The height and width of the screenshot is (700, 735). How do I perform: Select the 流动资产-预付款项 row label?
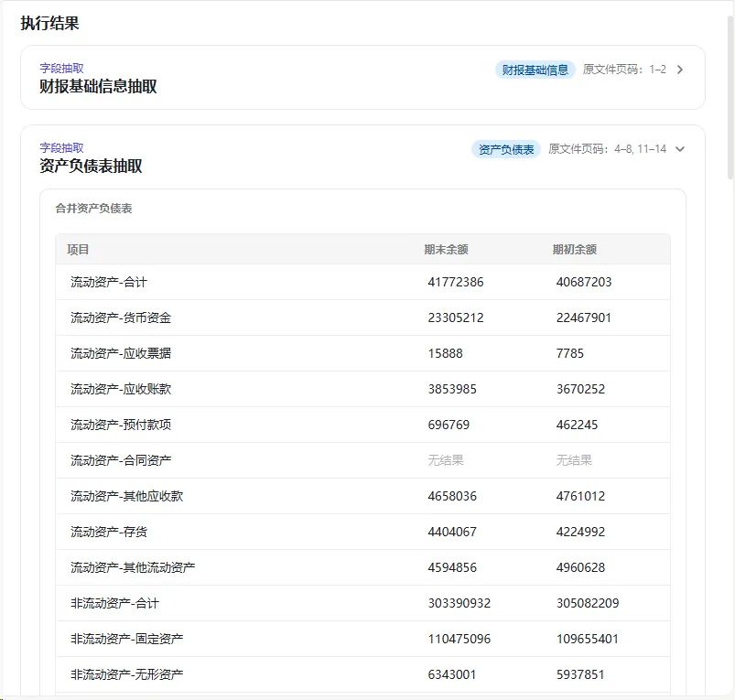pos(121,425)
